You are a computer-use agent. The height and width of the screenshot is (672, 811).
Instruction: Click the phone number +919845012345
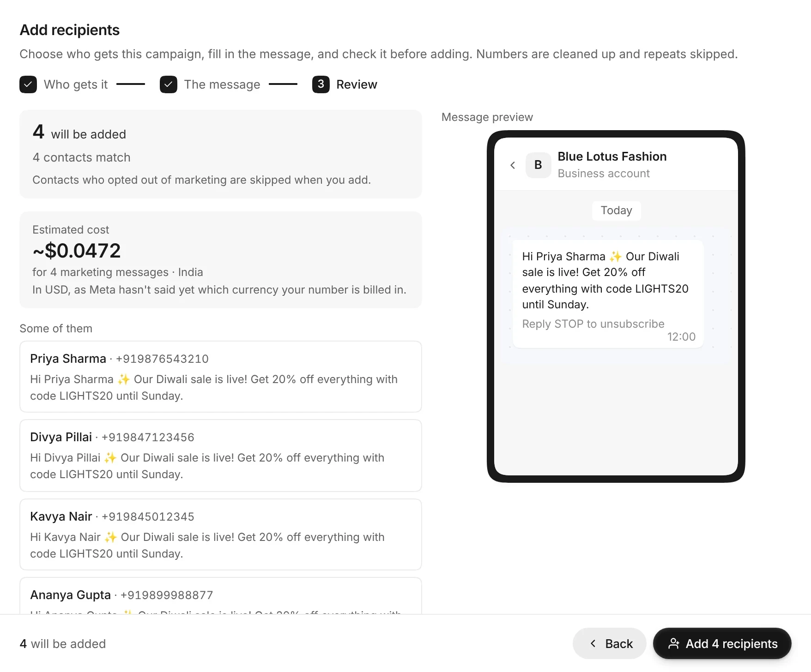148,516
